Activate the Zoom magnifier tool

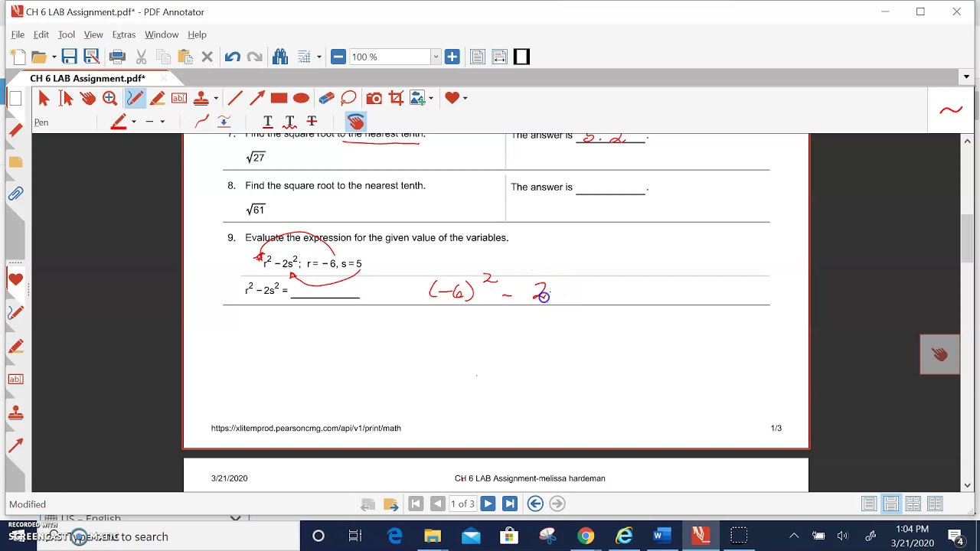tap(109, 98)
